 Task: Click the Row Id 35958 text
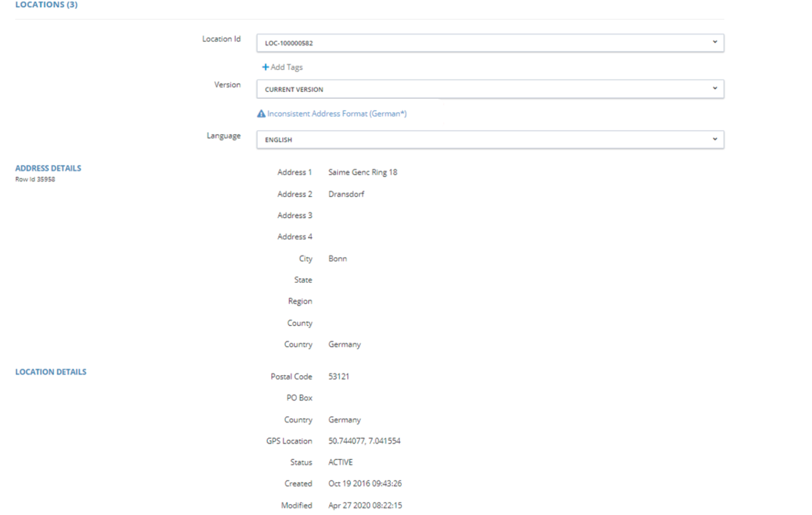(x=35, y=180)
